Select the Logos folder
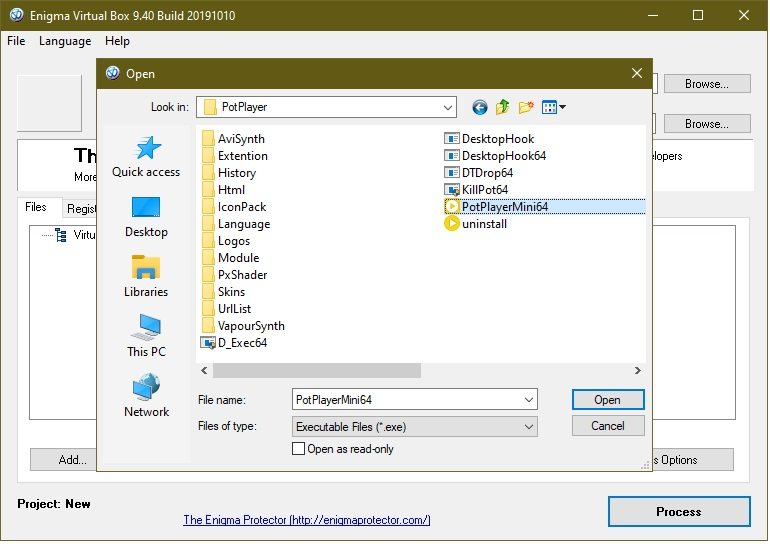This screenshot has width=770, height=544. tap(226, 241)
